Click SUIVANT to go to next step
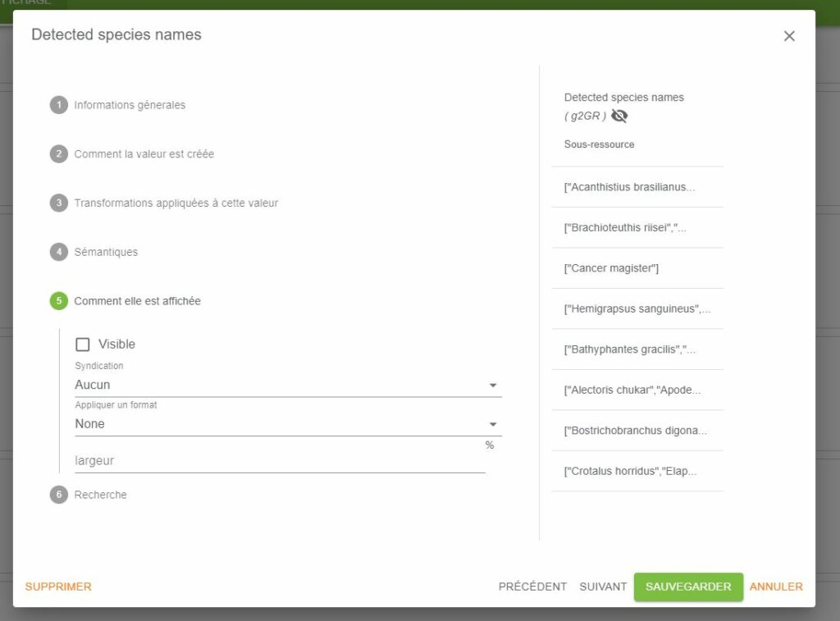 click(x=603, y=587)
